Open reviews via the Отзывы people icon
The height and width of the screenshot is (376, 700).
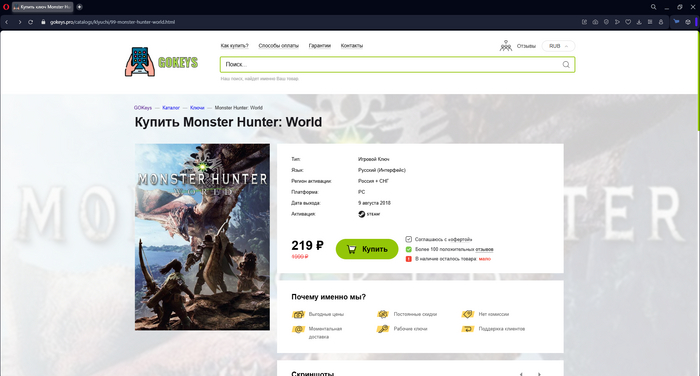point(506,46)
